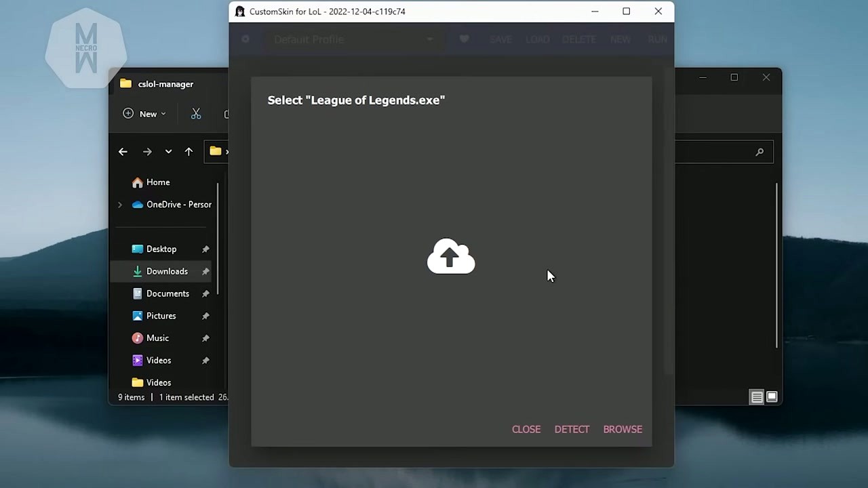868x488 pixels.
Task: Click the Cut scissors icon in Explorer
Action: point(196,114)
